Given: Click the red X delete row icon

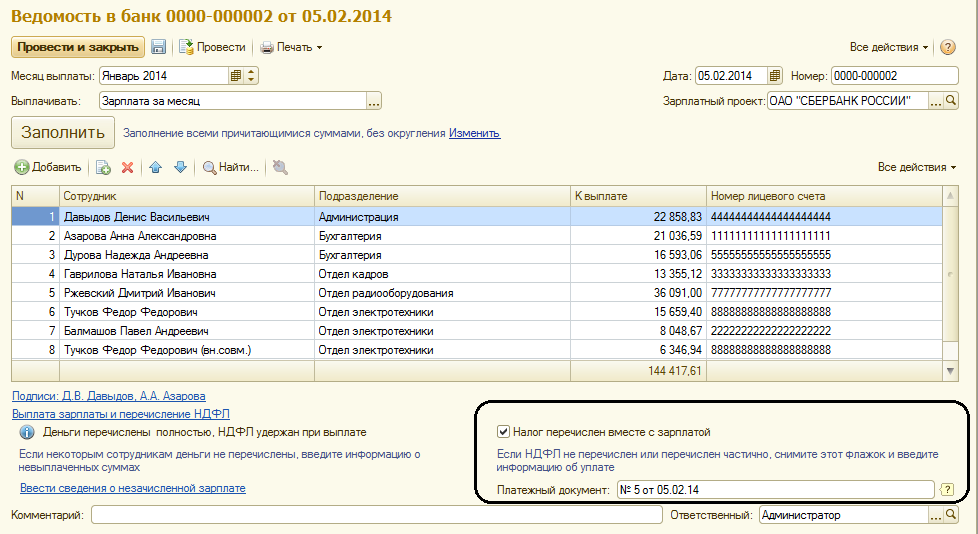Looking at the screenshot, I should [127, 167].
